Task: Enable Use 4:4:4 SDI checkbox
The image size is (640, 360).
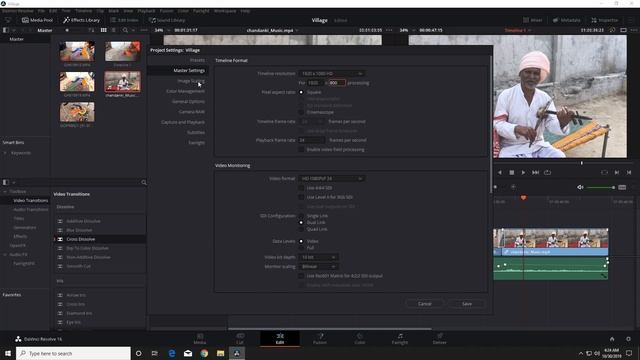Action: (x=301, y=188)
